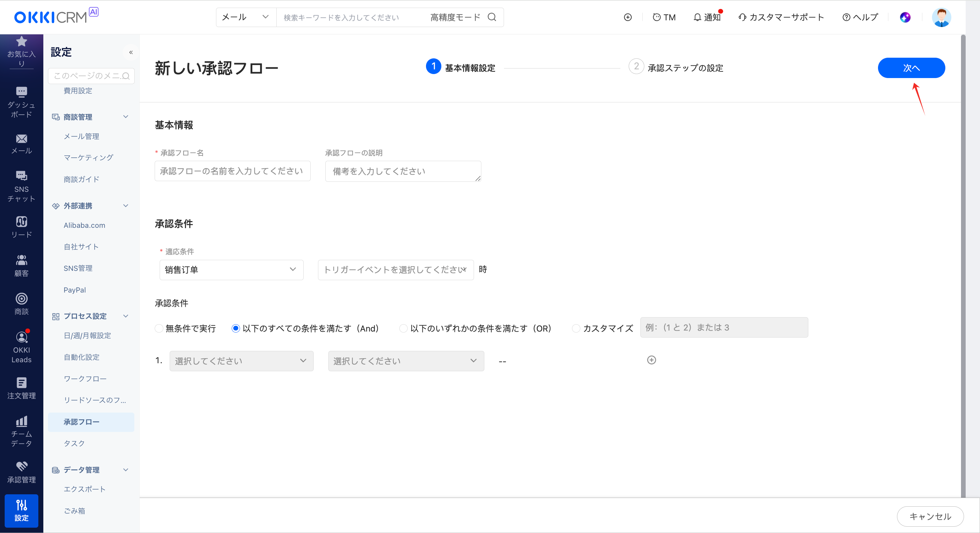Viewport: 980px width, 533px height.
Task: Open first 選択してください dropdown in condition row 1
Action: tap(242, 361)
